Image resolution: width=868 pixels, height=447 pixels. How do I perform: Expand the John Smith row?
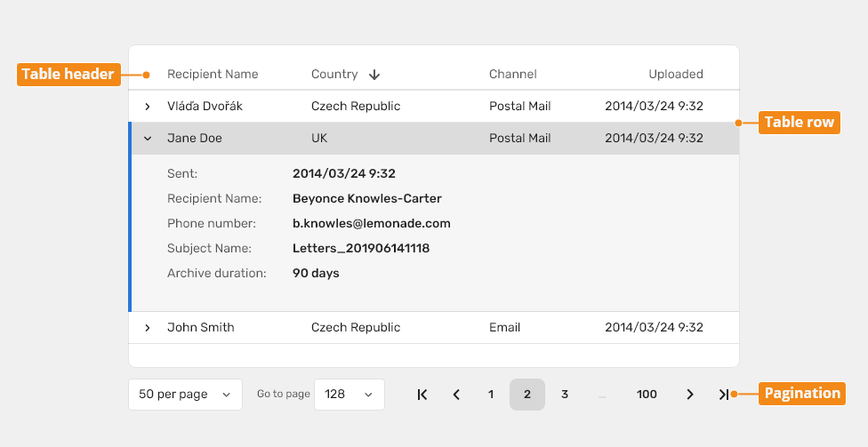tap(148, 328)
